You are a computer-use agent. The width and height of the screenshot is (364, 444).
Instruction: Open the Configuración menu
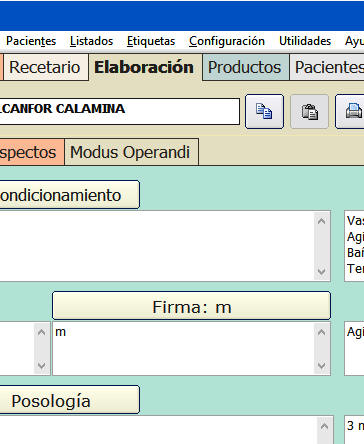pos(227,41)
